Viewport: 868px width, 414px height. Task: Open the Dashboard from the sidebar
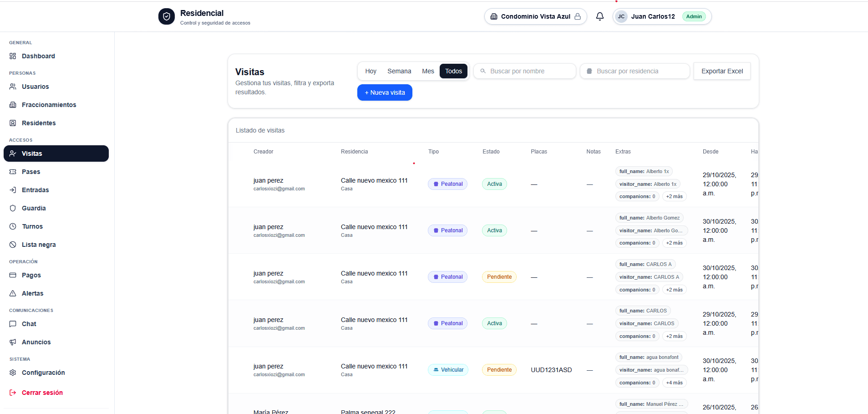(x=38, y=56)
